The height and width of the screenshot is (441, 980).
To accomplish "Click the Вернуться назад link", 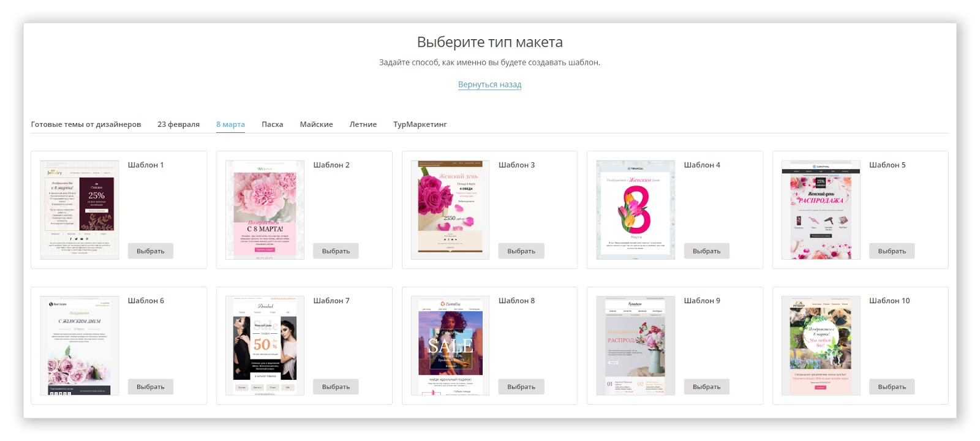I will pyautogui.click(x=490, y=85).
